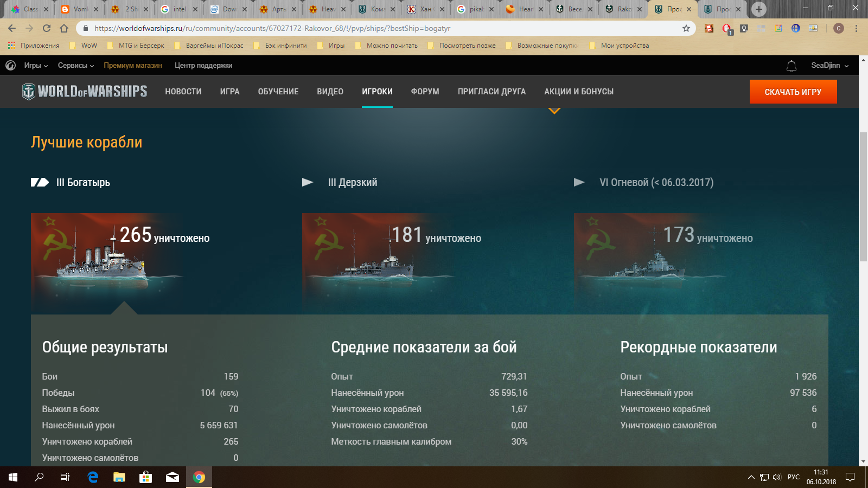868x488 pixels.
Task: Open the ФОРУМ section
Action: click(x=425, y=92)
